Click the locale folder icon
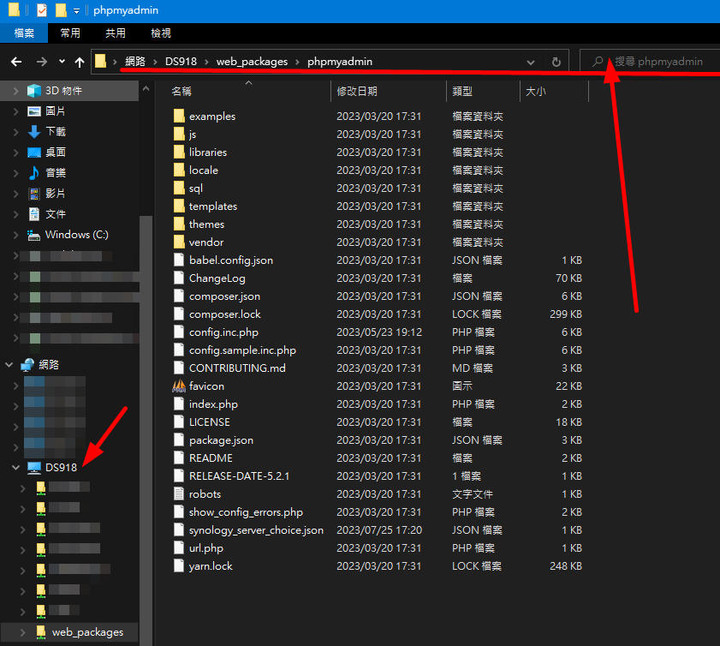 coord(179,170)
